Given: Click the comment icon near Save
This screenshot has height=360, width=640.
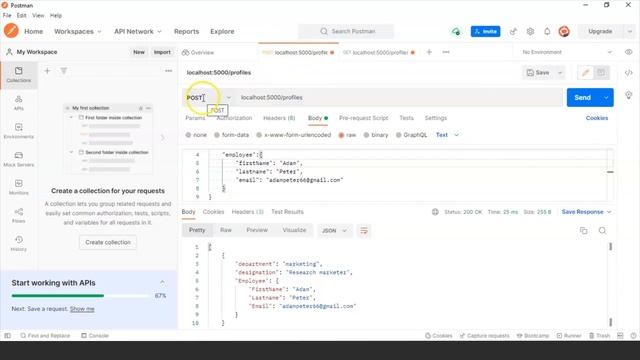Looking at the screenshot, I should coord(601,73).
